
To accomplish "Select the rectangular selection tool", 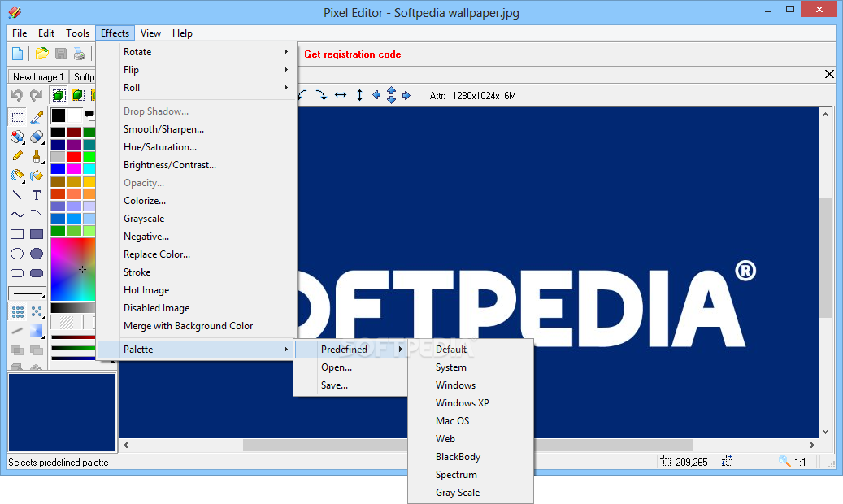I will (x=18, y=117).
